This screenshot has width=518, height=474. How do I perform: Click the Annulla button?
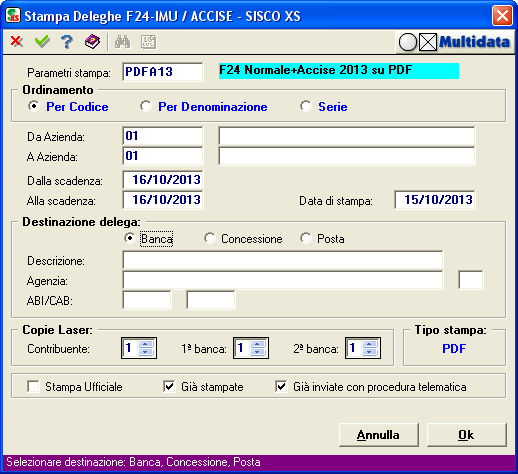(378, 435)
